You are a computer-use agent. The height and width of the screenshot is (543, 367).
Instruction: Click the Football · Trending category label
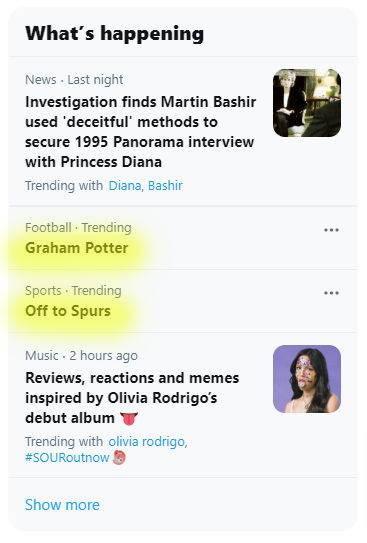point(78,228)
